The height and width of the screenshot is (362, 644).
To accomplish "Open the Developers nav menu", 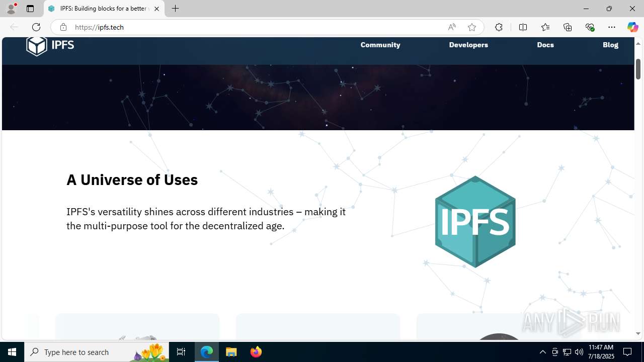I will point(468,45).
